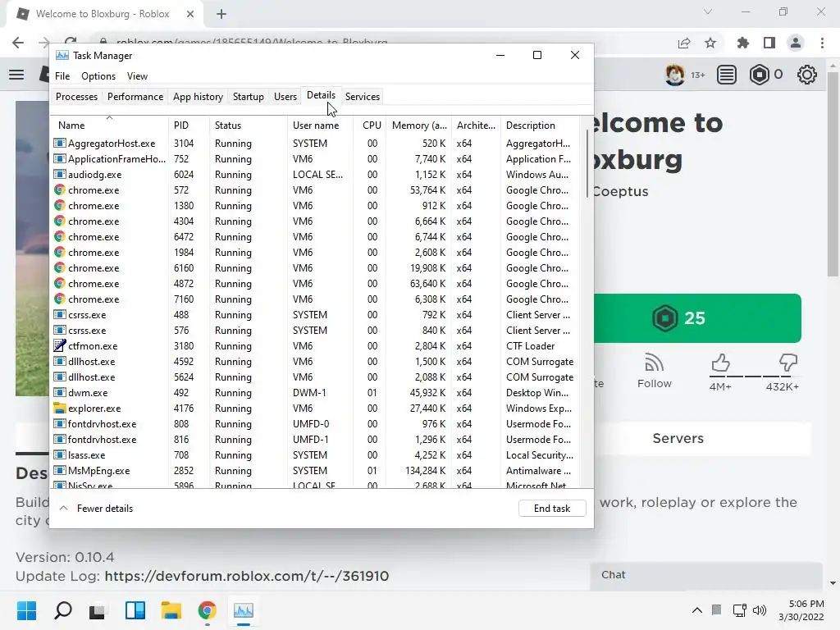
Task: Open devforum update log link
Action: pyautogui.click(x=246, y=576)
